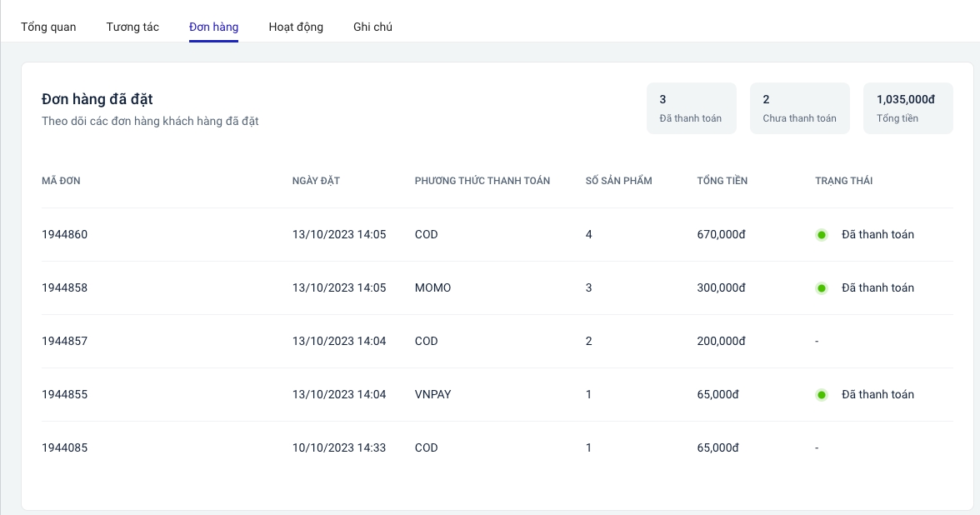Image resolution: width=980 pixels, height=515 pixels.
Task: Select the Tổng tiền 1,035,000đ summary card
Action: click(907, 108)
